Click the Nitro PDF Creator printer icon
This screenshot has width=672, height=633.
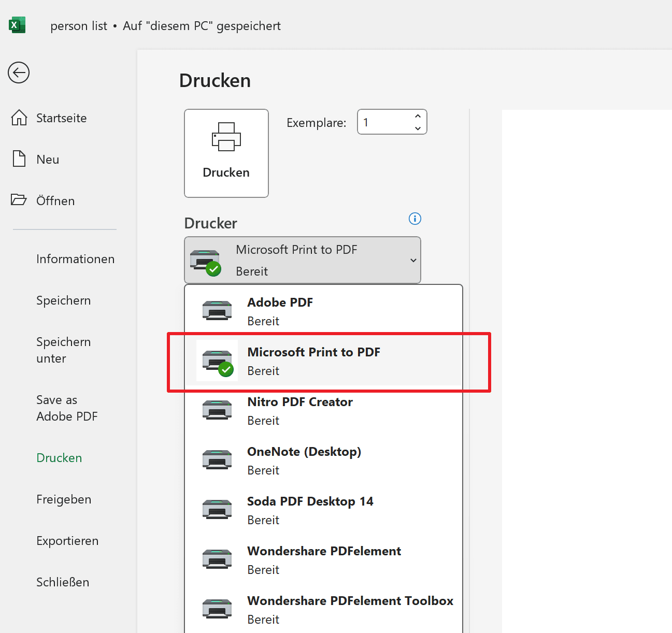pyautogui.click(x=217, y=409)
